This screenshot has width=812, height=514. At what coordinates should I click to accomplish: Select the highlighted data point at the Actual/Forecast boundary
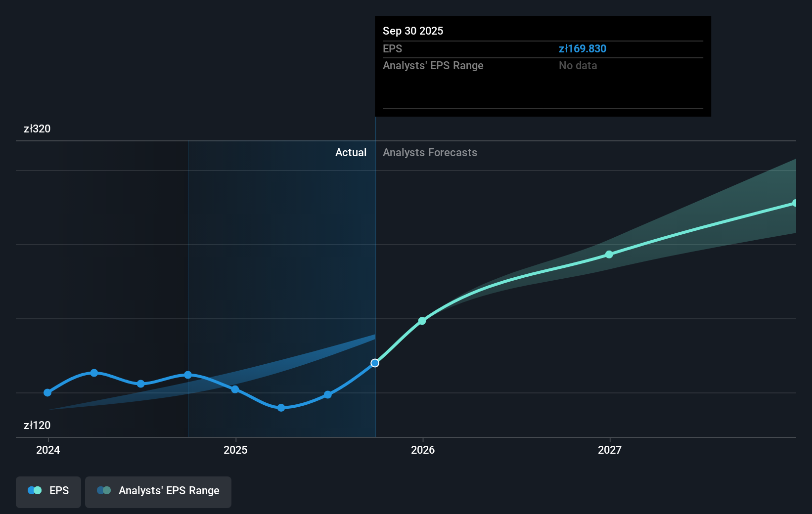pyautogui.click(x=375, y=363)
